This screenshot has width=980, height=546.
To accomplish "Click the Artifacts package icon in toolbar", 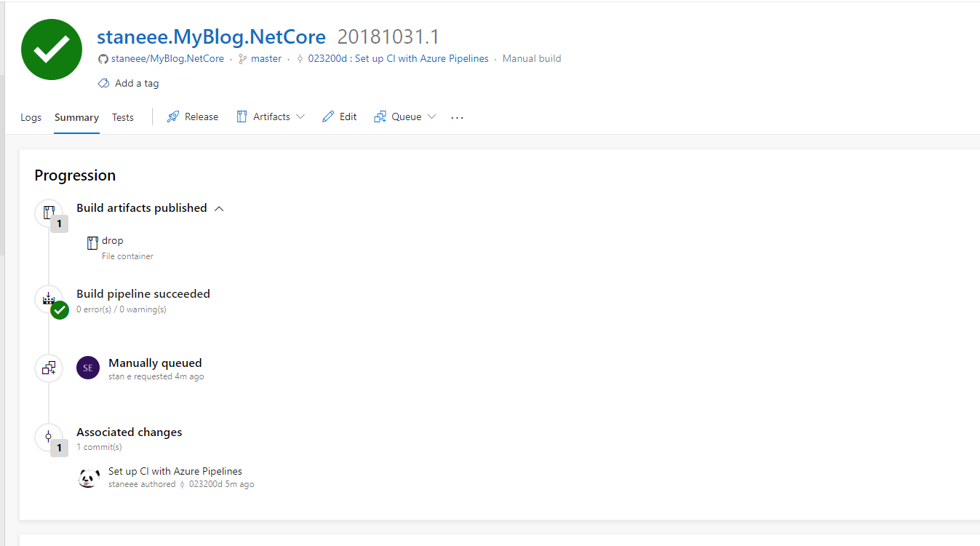I will [242, 117].
